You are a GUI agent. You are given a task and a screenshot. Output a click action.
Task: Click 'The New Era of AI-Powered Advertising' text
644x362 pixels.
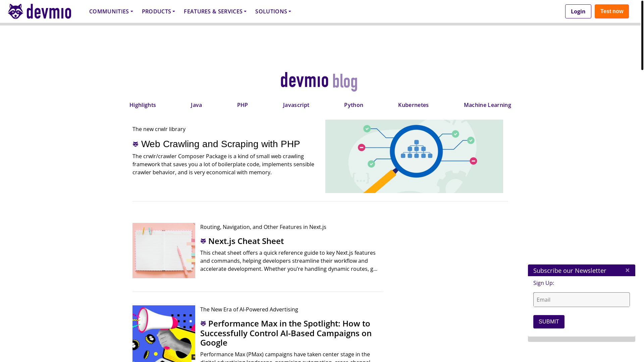pos(249,309)
